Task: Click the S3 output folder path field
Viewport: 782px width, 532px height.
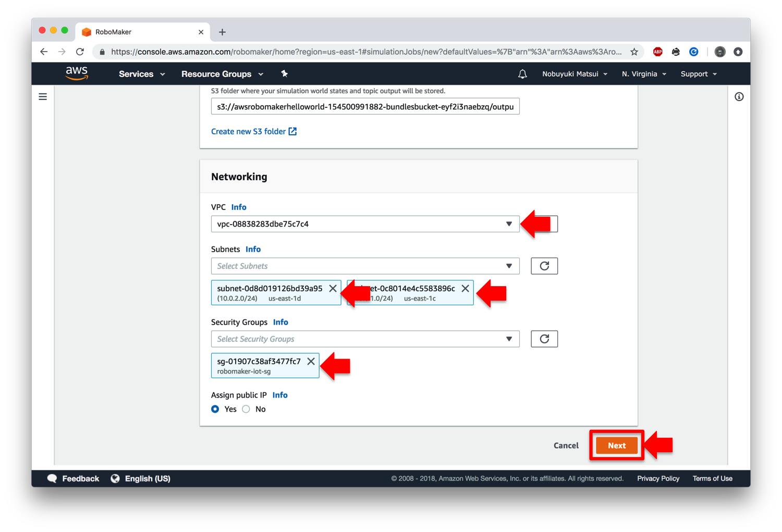Action: [365, 106]
